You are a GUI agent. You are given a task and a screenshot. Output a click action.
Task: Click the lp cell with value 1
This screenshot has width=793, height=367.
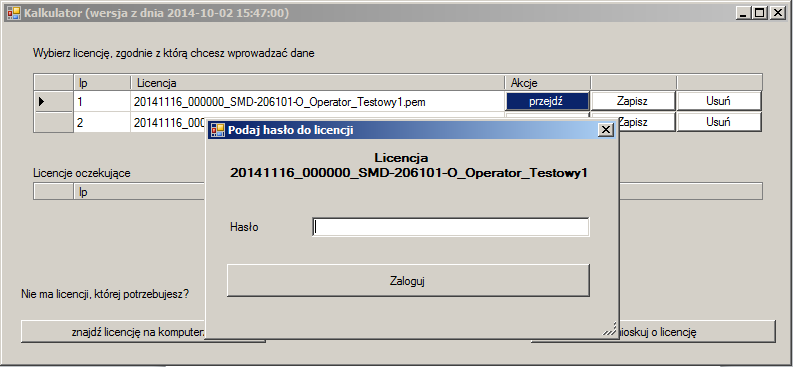point(102,102)
